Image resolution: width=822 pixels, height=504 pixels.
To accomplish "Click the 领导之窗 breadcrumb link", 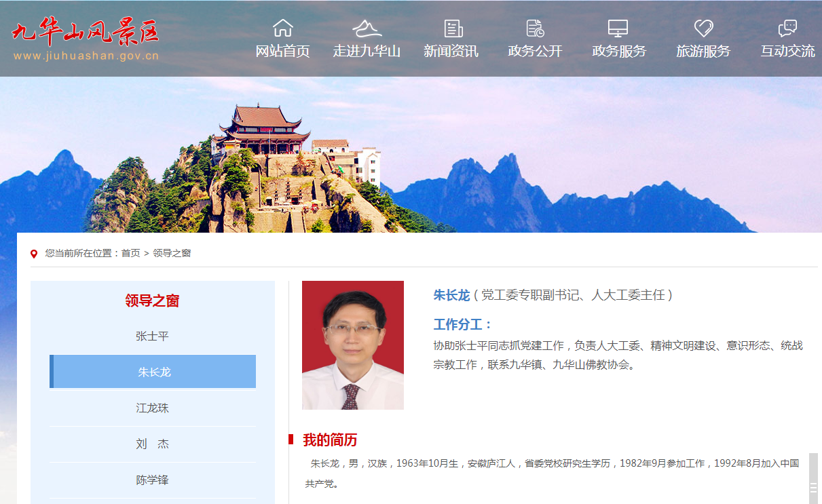I will click(x=172, y=253).
